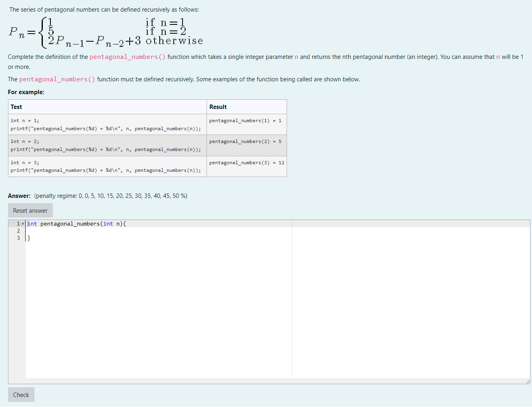Click the Check button to submit

pyautogui.click(x=21, y=395)
